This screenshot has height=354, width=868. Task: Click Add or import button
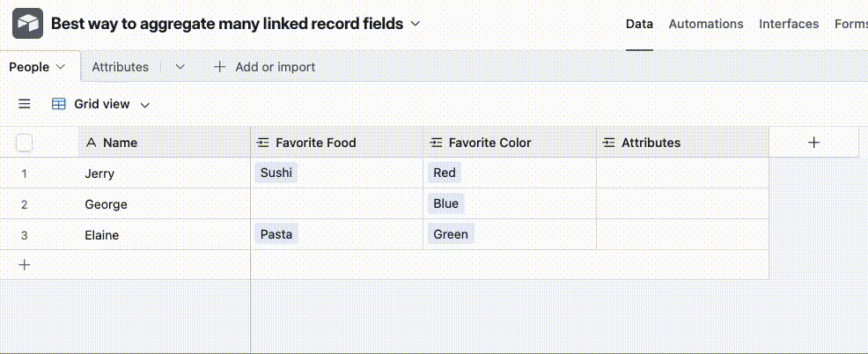pos(264,67)
